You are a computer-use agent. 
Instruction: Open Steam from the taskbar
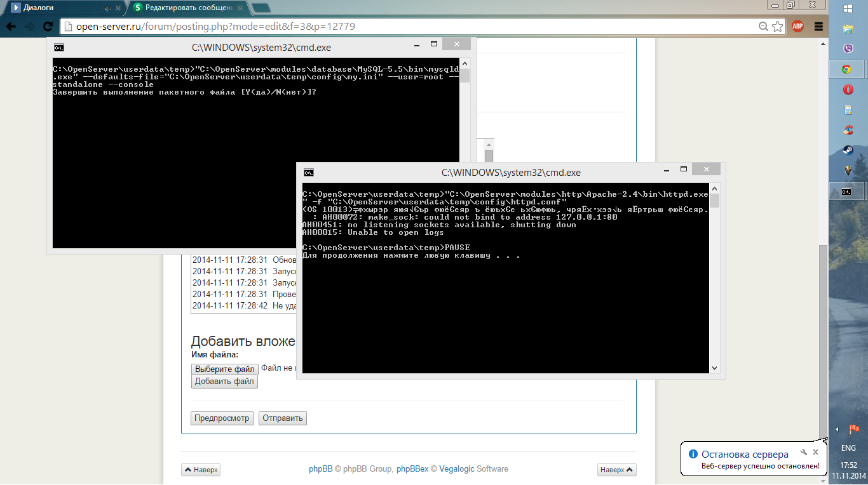coord(848,150)
